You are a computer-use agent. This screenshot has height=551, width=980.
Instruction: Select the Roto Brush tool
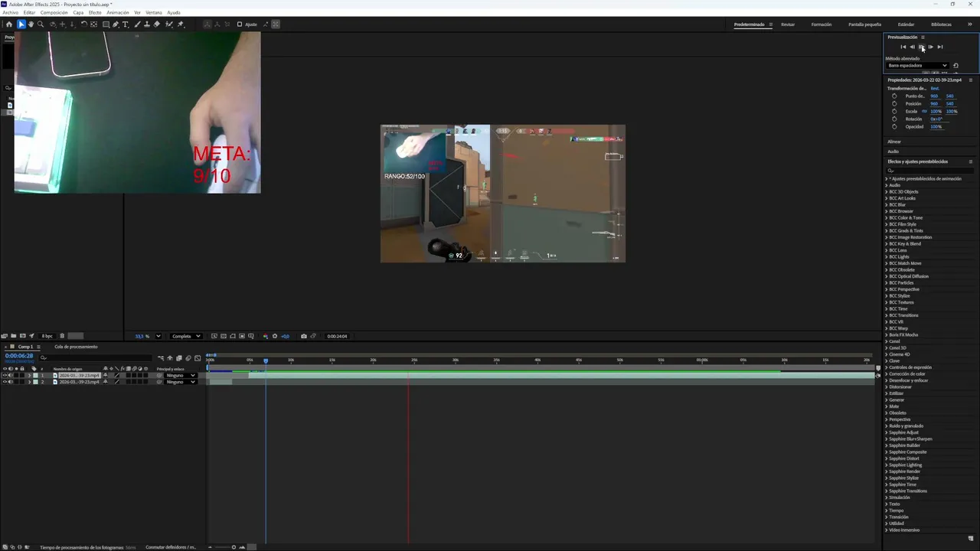[x=168, y=24]
